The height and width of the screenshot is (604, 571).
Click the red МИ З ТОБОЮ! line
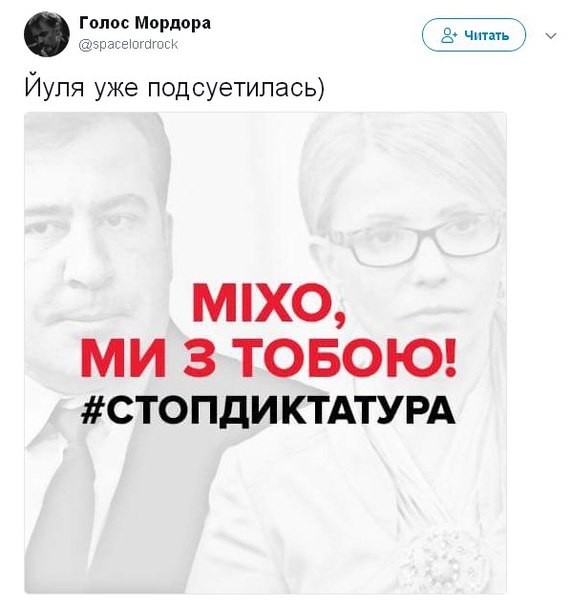tap(269, 358)
